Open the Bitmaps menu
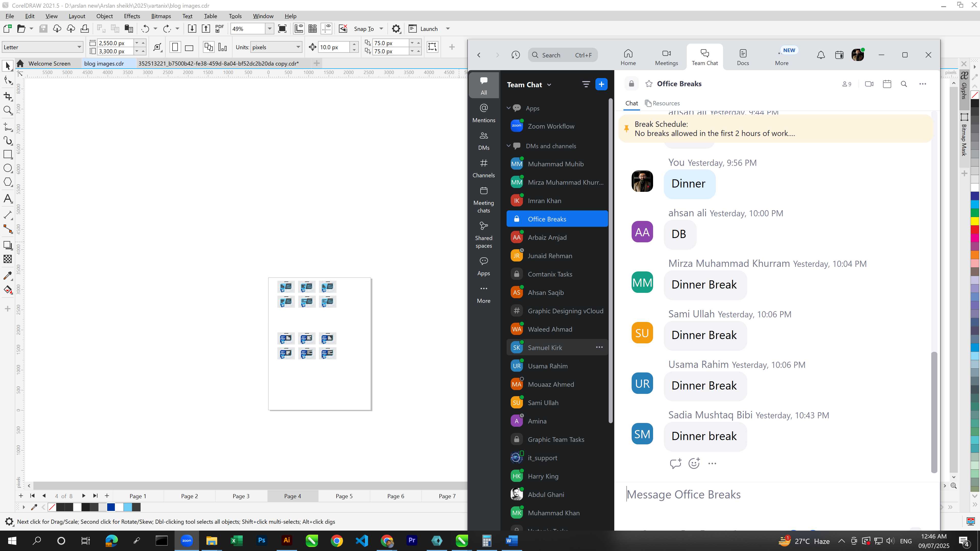980x551 pixels. [x=161, y=16]
